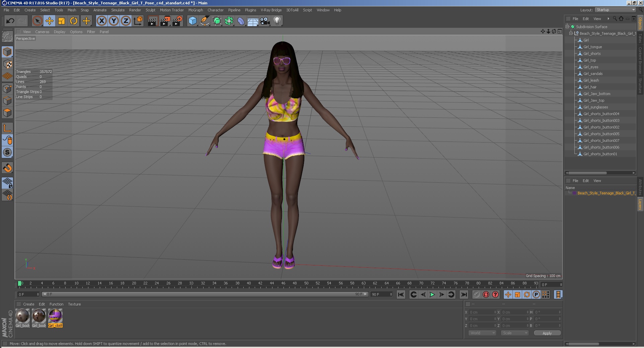The height and width of the screenshot is (348, 644).
Task: Click the Undo arrow icon
Action: click(x=10, y=21)
